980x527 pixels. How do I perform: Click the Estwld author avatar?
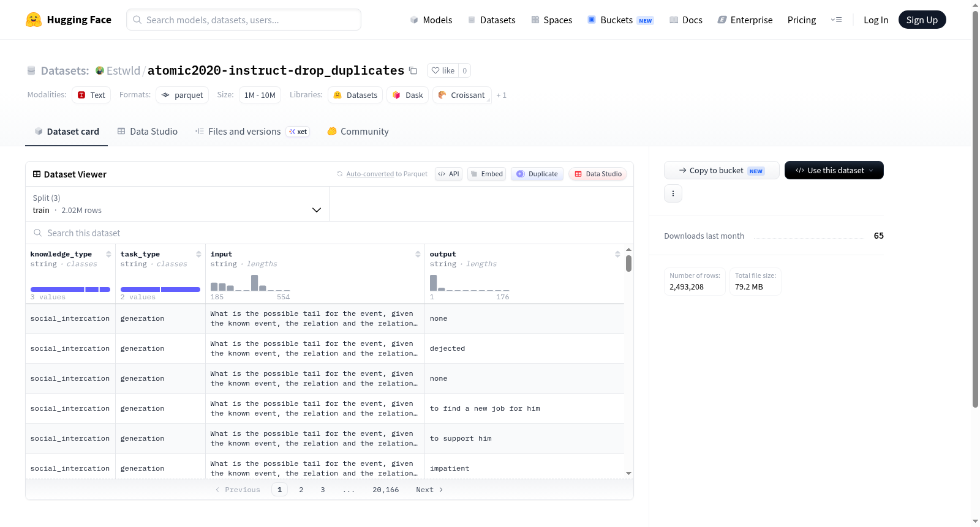click(x=100, y=70)
